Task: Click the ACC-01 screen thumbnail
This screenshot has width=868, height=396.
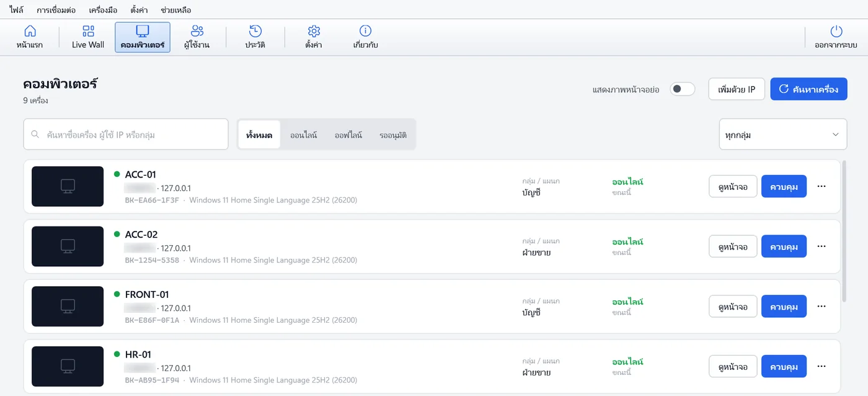Action: tap(68, 186)
